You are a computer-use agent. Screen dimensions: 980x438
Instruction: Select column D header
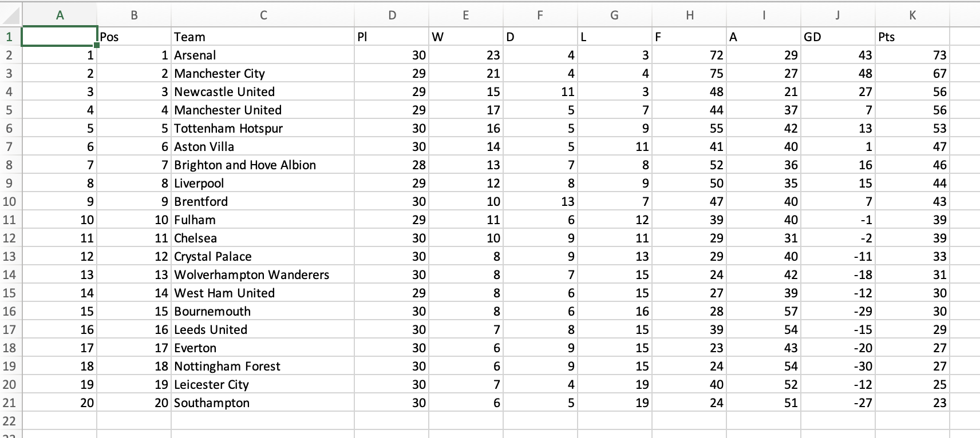(x=392, y=15)
